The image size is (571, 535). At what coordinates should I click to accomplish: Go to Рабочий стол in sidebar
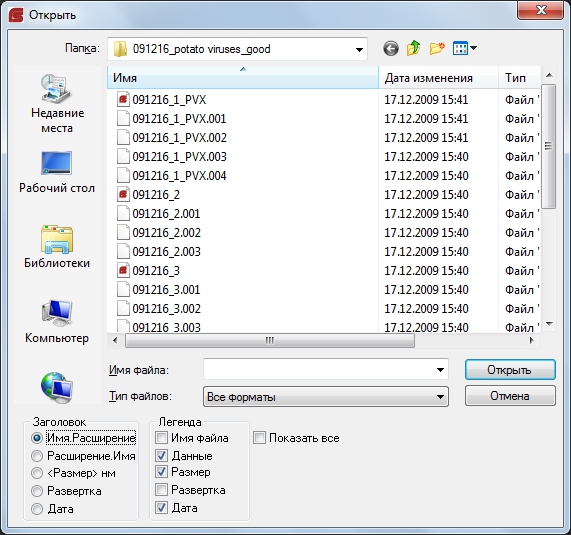pos(57,172)
